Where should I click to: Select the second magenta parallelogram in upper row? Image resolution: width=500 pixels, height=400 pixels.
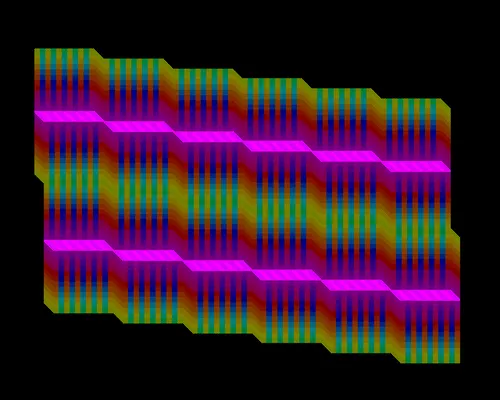pos(139,126)
